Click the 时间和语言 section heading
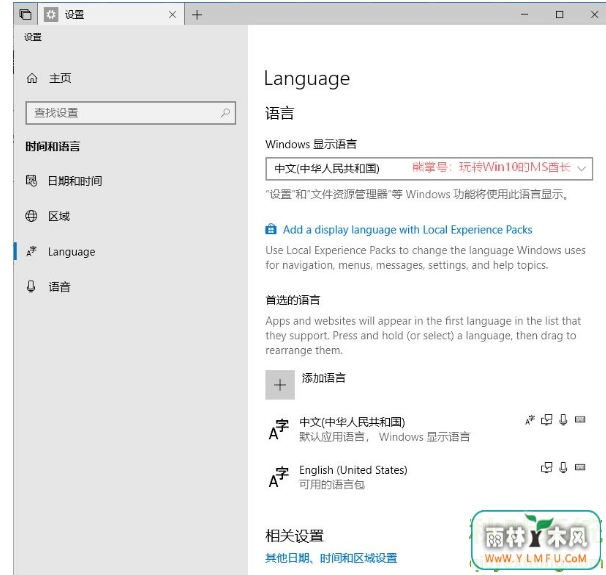606x575 pixels. pos(53,146)
